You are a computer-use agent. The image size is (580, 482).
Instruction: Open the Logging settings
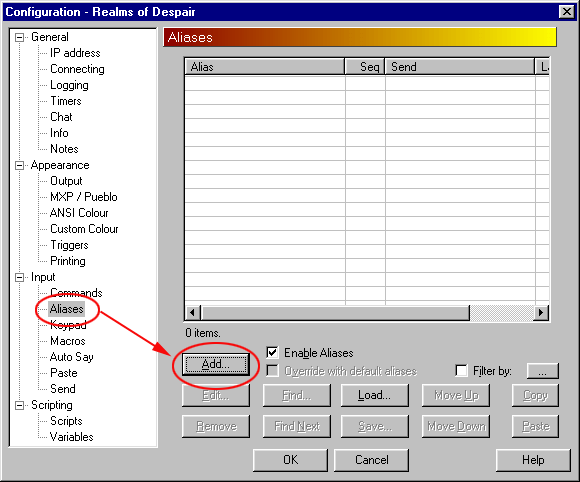(69, 85)
